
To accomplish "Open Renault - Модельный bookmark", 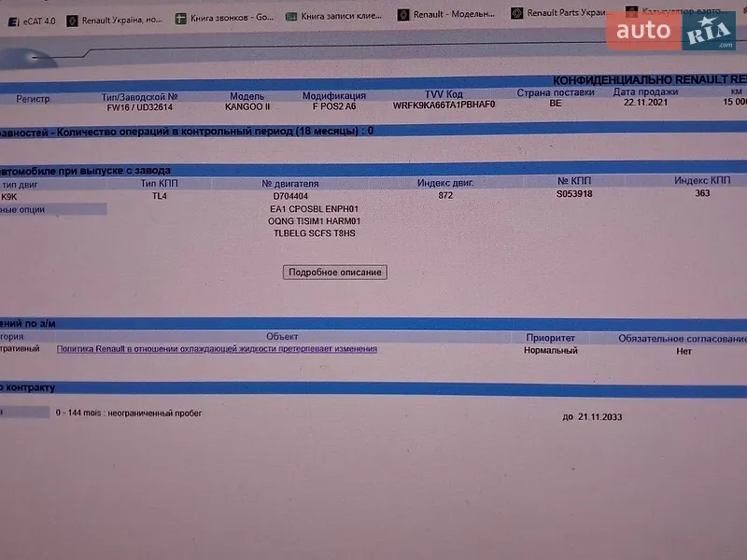I will coord(447,14).
